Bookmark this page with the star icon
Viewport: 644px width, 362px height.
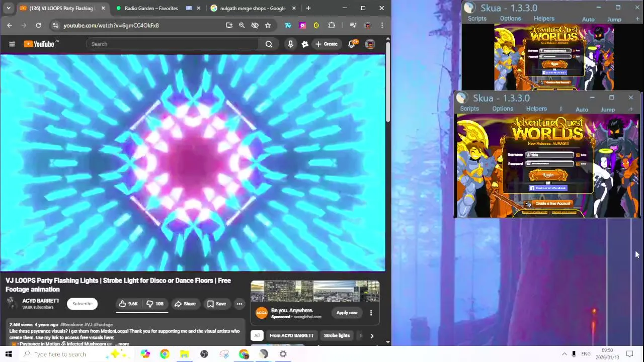(x=268, y=25)
